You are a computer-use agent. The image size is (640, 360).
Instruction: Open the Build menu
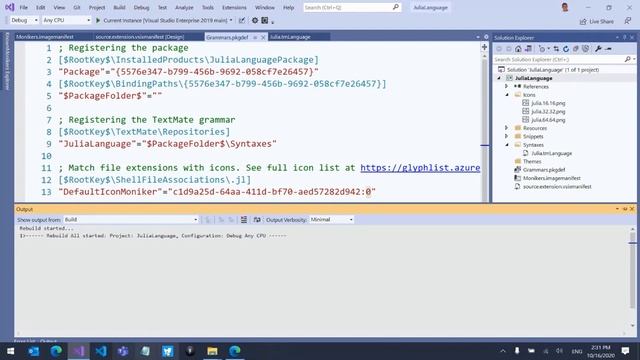point(119,7)
